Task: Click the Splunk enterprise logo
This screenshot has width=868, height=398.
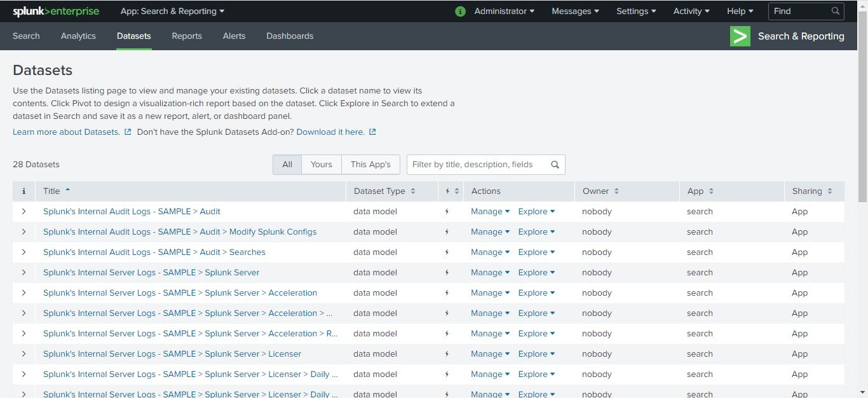Action: click(56, 11)
